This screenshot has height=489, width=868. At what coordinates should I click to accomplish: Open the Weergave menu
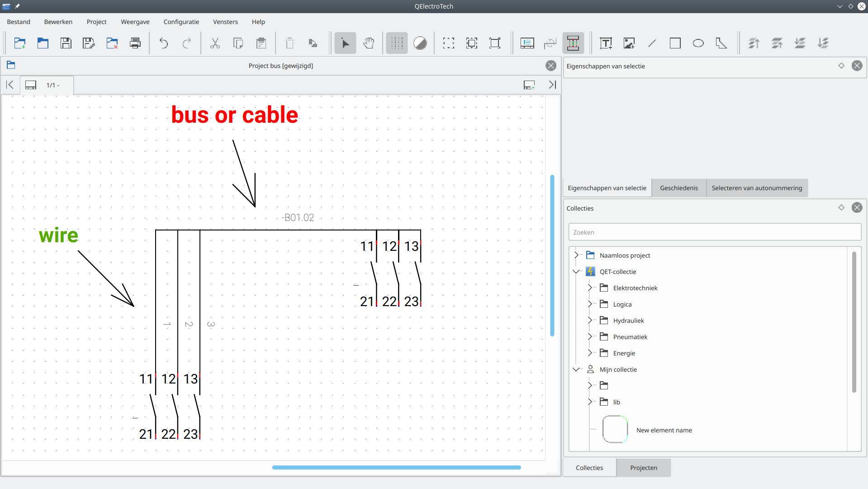[135, 22]
